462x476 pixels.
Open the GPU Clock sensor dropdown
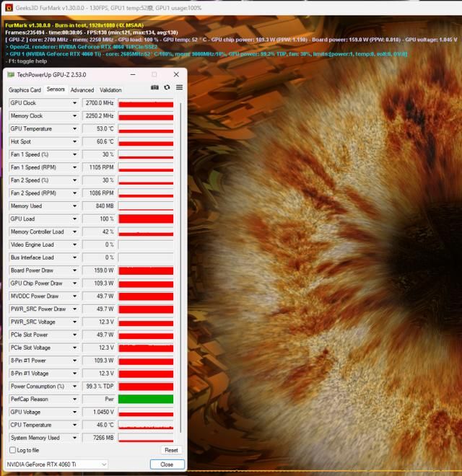click(74, 103)
